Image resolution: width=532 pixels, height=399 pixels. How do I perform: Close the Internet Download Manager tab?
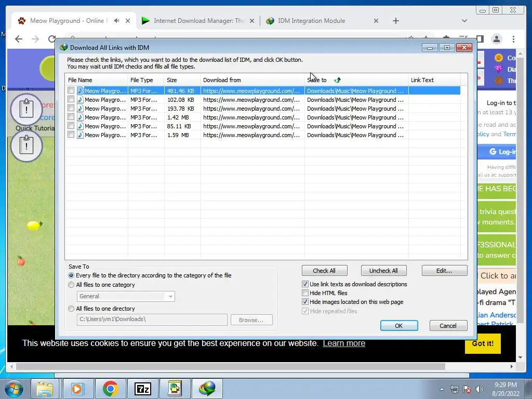tap(252, 21)
